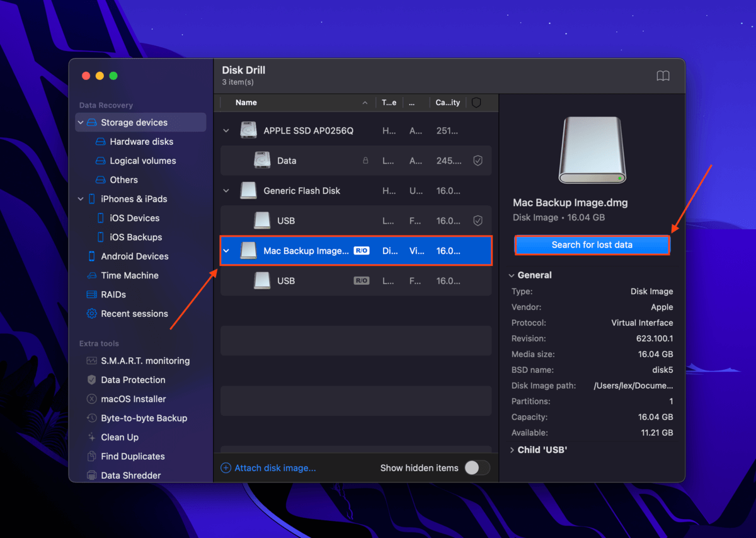Open S.M.A.R.T. monitoring tool
This screenshot has height=538, width=756.
pos(146,361)
